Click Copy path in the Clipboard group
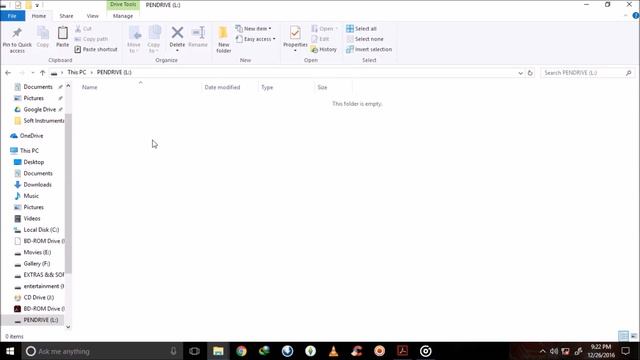 click(91, 39)
